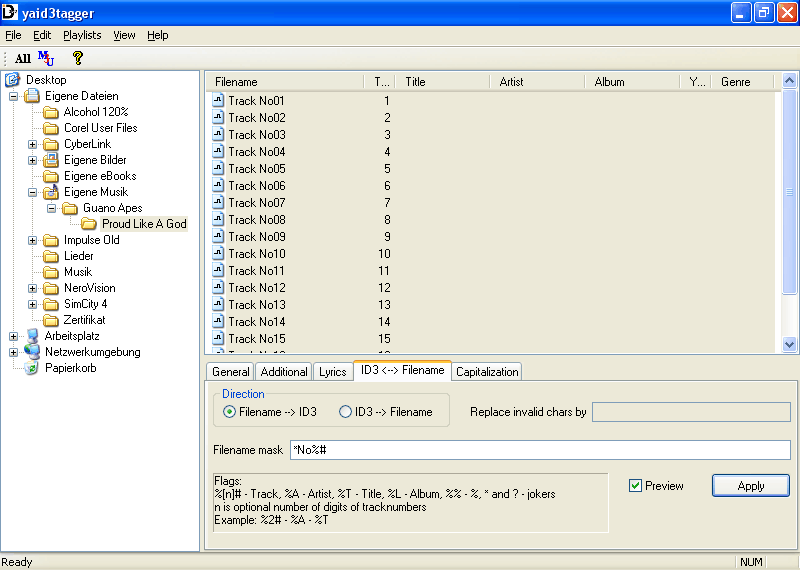Click the Papierkorb recycle bin icon

tap(32, 368)
